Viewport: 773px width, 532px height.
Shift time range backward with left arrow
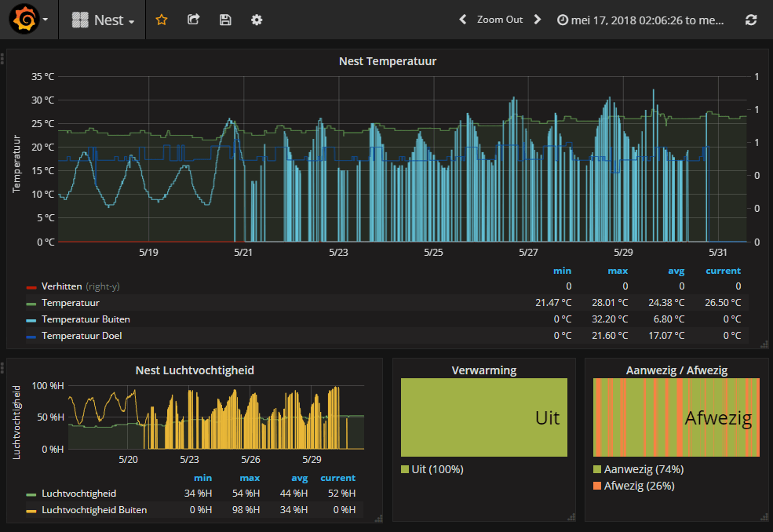(462, 20)
